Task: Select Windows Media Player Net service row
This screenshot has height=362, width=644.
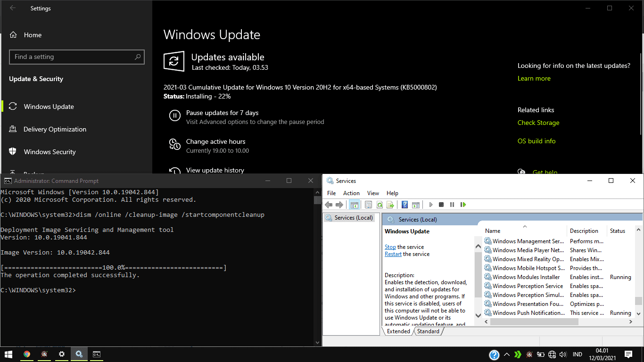Action: 558,250
